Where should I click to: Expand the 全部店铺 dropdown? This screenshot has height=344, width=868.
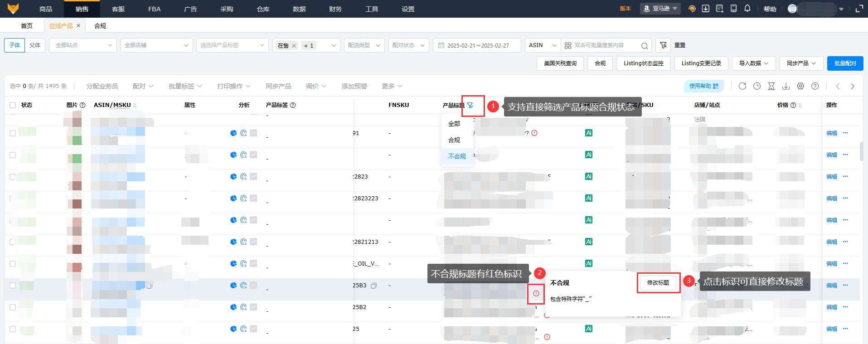coord(156,45)
